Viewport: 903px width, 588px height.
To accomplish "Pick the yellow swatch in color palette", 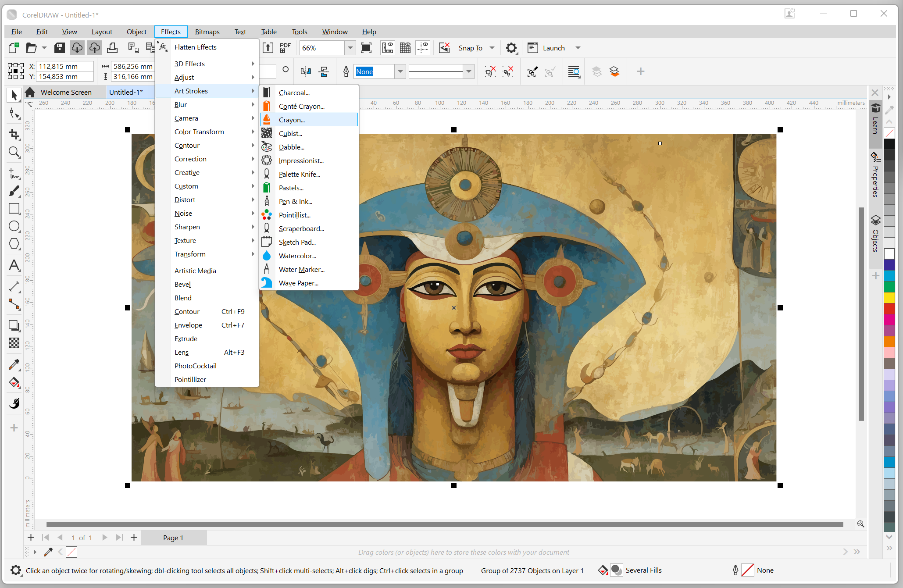I will pos(889,298).
